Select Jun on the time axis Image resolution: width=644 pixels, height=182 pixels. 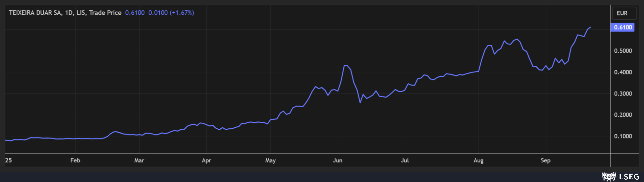tap(337, 161)
